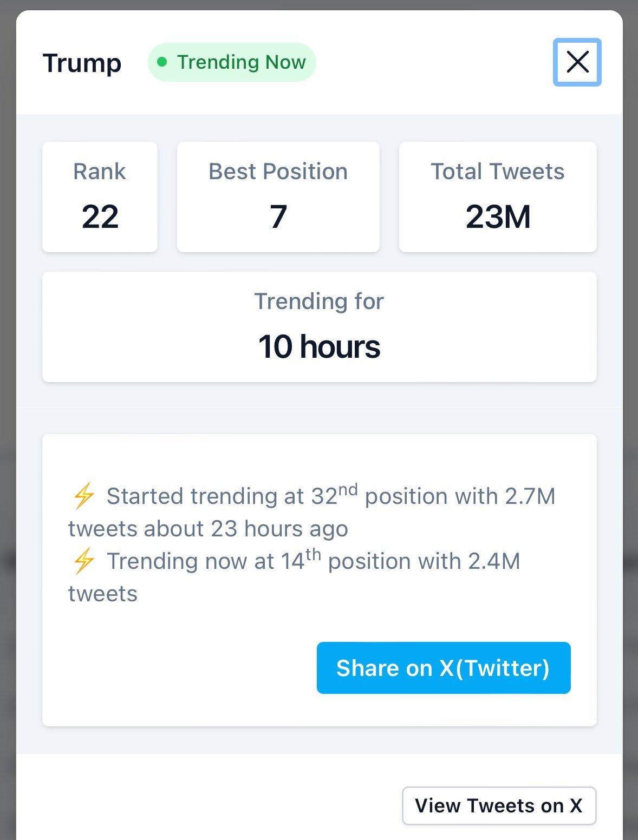This screenshot has width=638, height=840.
Task: Click the rank number 22
Action: [x=100, y=217]
